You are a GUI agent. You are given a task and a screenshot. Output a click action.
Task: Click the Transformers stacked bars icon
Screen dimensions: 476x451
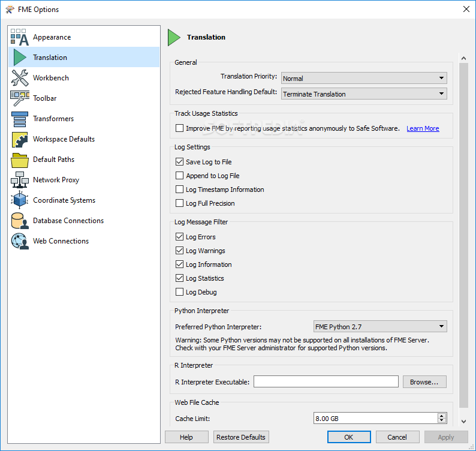(20, 119)
